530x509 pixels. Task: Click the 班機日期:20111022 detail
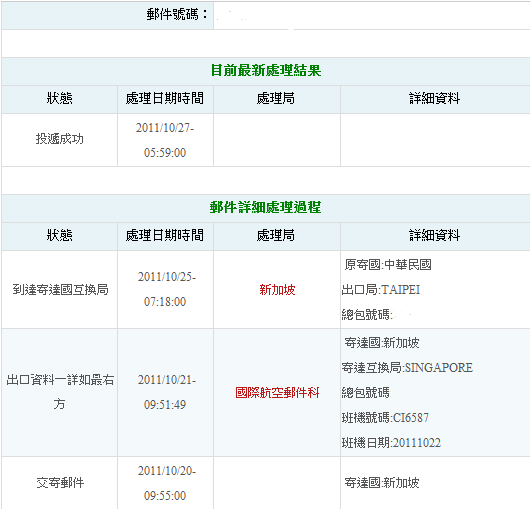pyautogui.click(x=391, y=443)
